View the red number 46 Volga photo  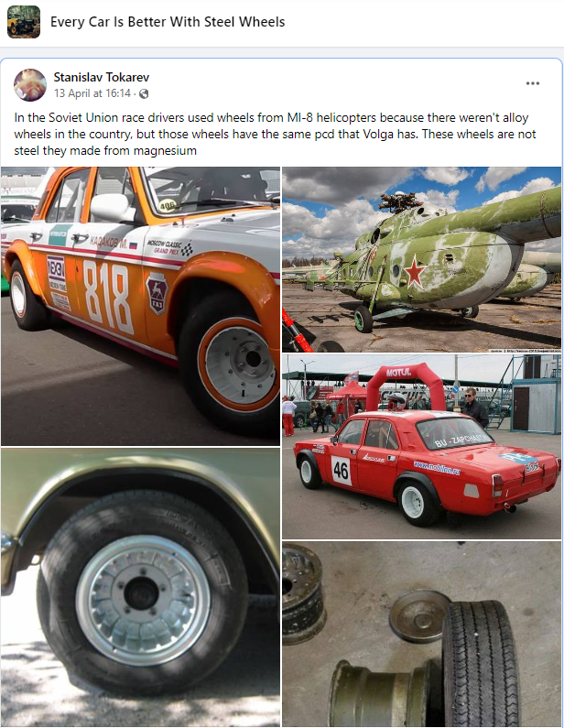pos(421,447)
